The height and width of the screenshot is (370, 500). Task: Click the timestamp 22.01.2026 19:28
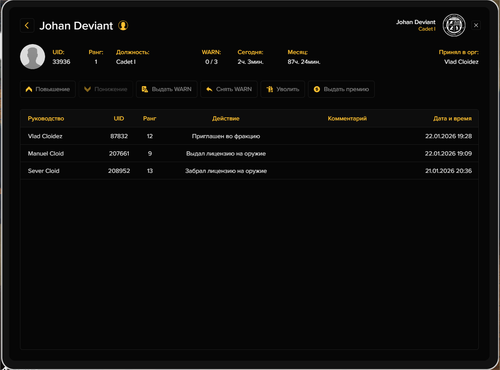(448, 136)
